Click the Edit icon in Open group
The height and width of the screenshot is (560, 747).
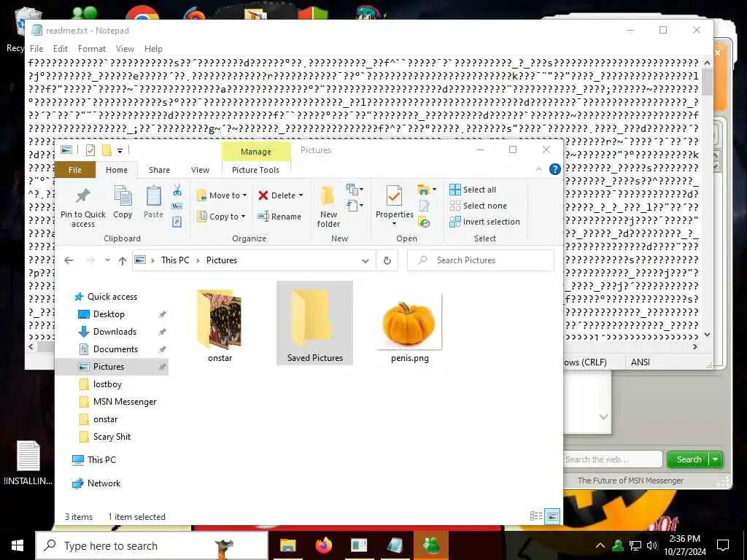point(424,206)
